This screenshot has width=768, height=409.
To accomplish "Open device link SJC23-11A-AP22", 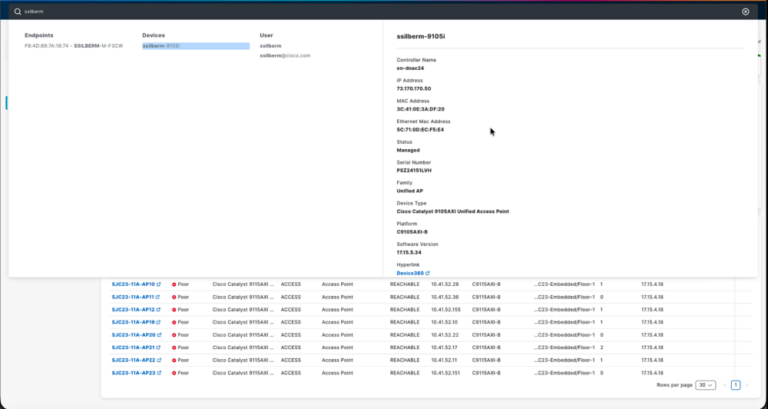I will pyautogui.click(x=134, y=361).
